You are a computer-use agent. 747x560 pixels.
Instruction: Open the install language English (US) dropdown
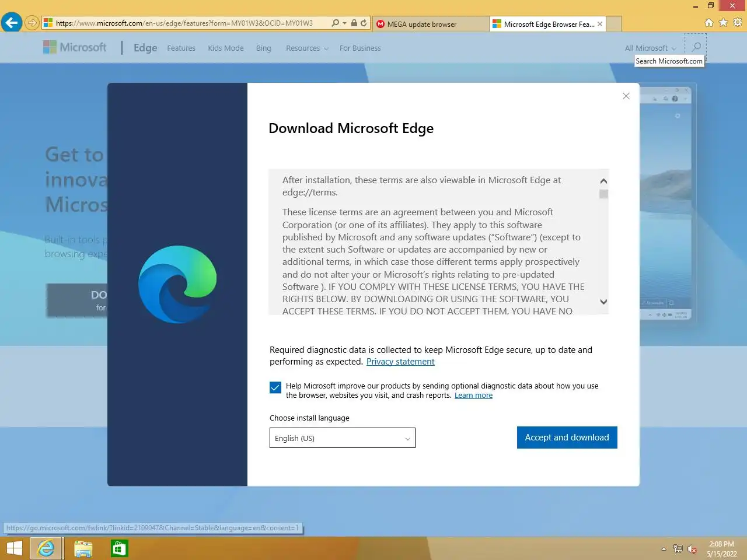coord(342,438)
